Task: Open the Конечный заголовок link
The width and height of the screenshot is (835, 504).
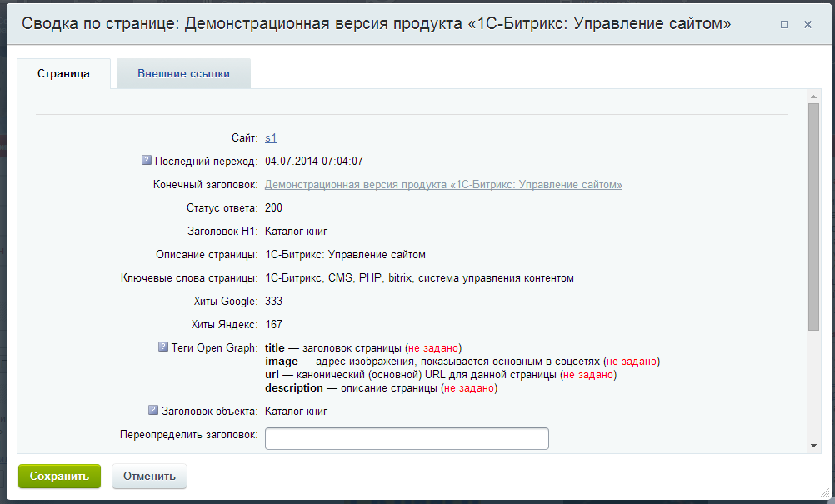Action: (x=443, y=185)
